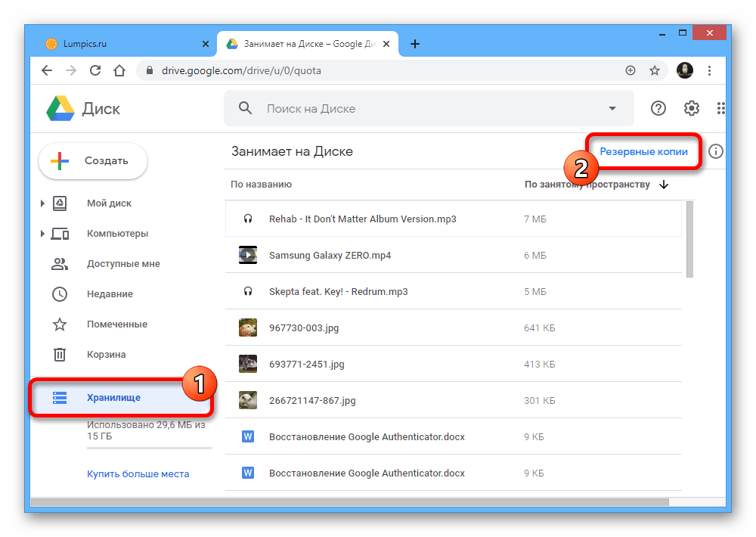Click the Создать button

pos(93,160)
